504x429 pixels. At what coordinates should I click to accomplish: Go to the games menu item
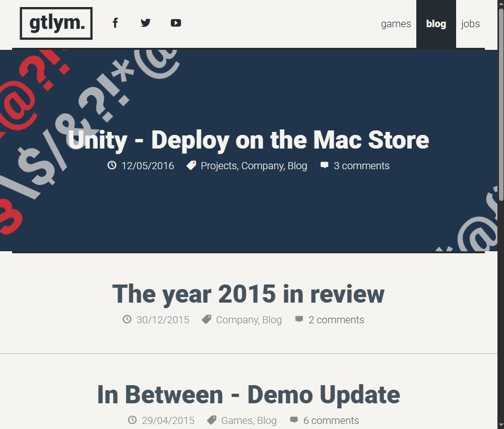click(396, 24)
